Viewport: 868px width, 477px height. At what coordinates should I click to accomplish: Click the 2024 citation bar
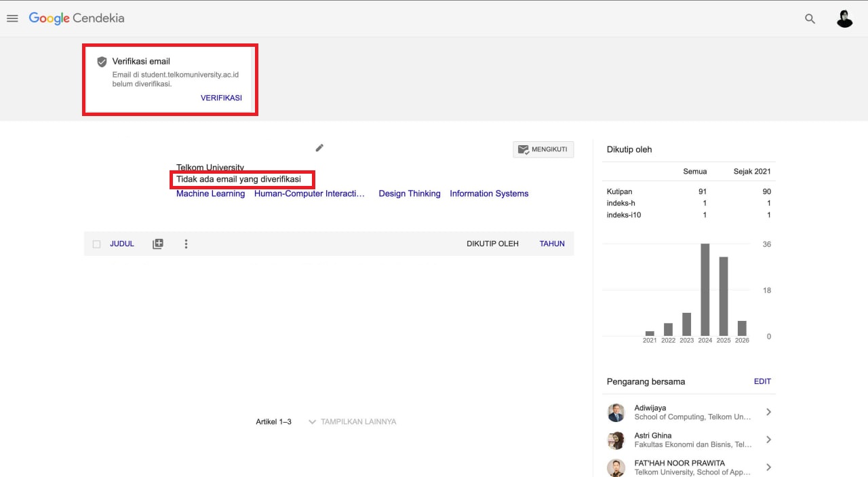click(x=705, y=290)
